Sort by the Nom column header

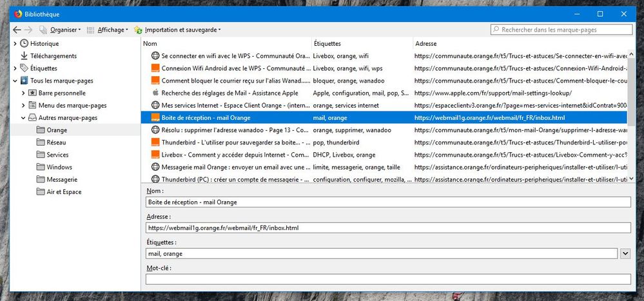click(226, 44)
